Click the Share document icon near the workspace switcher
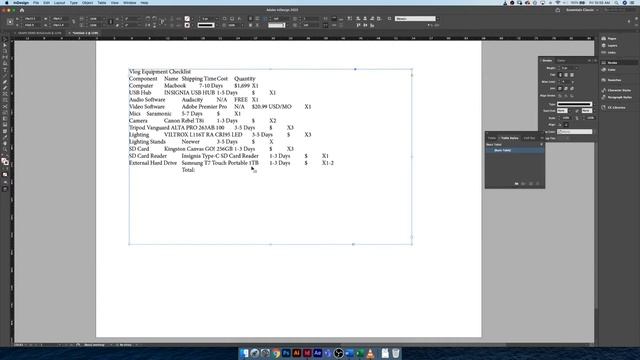640x360 pixels. tap(558, 10)
